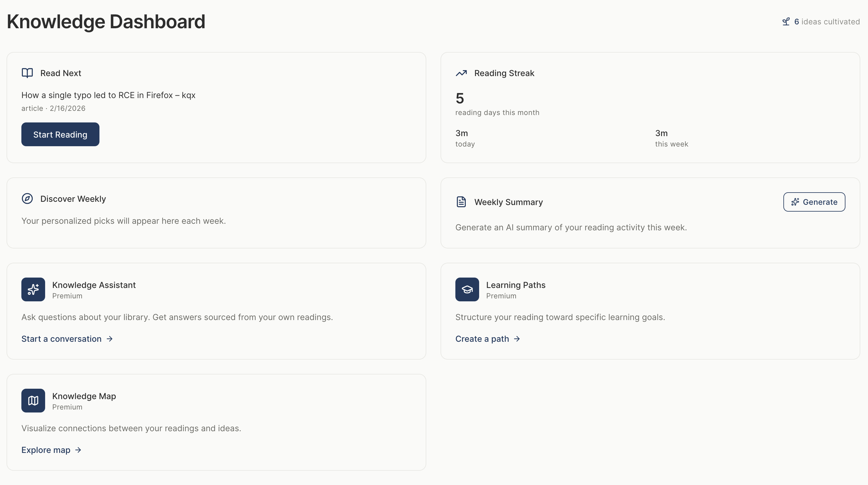Click the sparkle icon inside Generate button
This screenshot has height=485, width=868.
[796, 202]
